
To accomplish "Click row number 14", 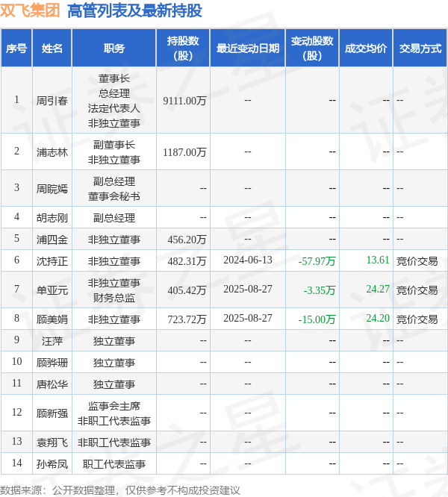I will click(16, 463).
